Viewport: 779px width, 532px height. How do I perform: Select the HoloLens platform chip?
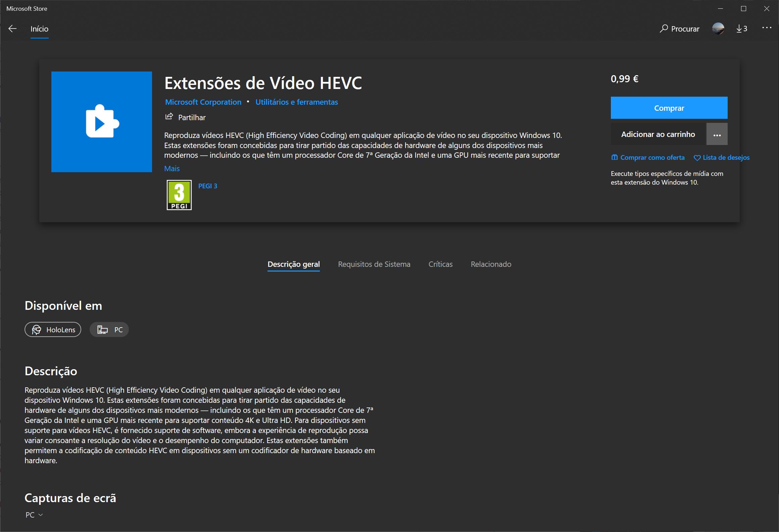point(53,330)
